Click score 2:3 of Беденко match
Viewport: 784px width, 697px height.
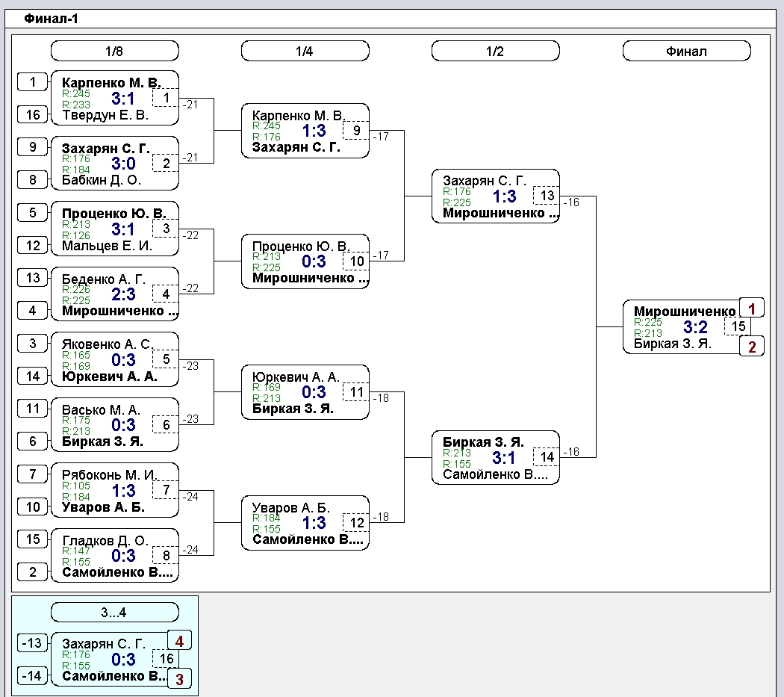(x=123, y=294)
